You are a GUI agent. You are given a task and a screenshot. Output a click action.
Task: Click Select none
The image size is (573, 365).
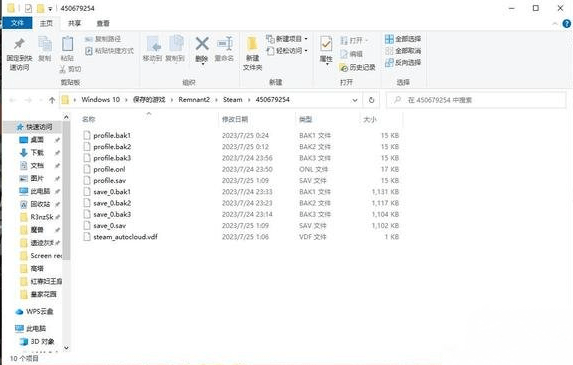coord(403,50)
